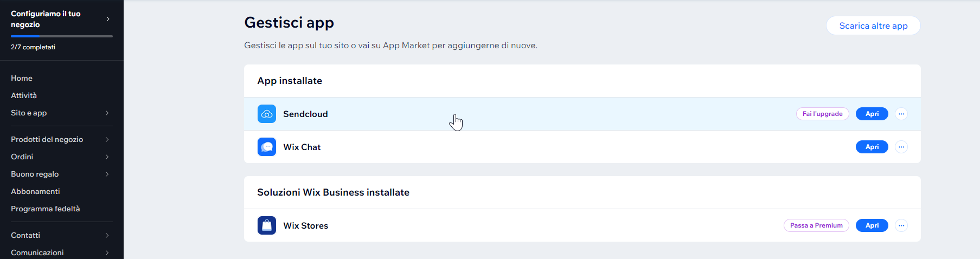This screenshot has width=980, height=259.
Task: Open more options for Wix Stores
Action: click(901, 225)
